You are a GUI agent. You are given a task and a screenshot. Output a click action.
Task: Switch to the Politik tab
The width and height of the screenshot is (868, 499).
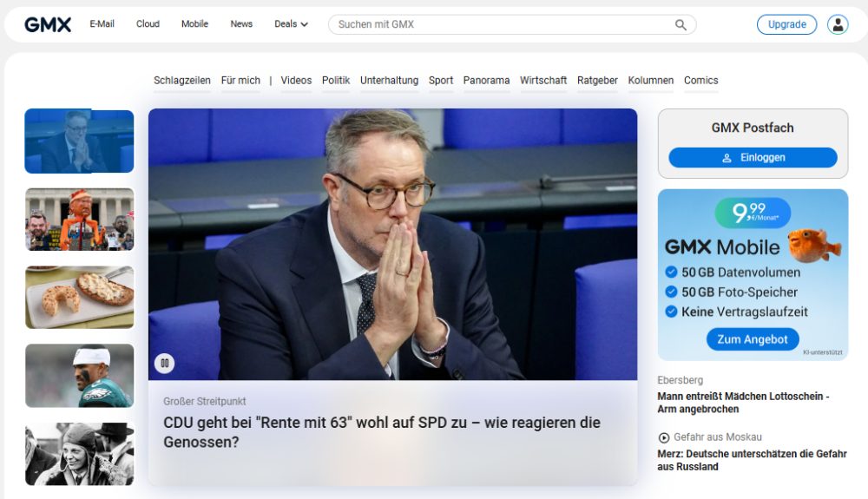pos(336,80)
